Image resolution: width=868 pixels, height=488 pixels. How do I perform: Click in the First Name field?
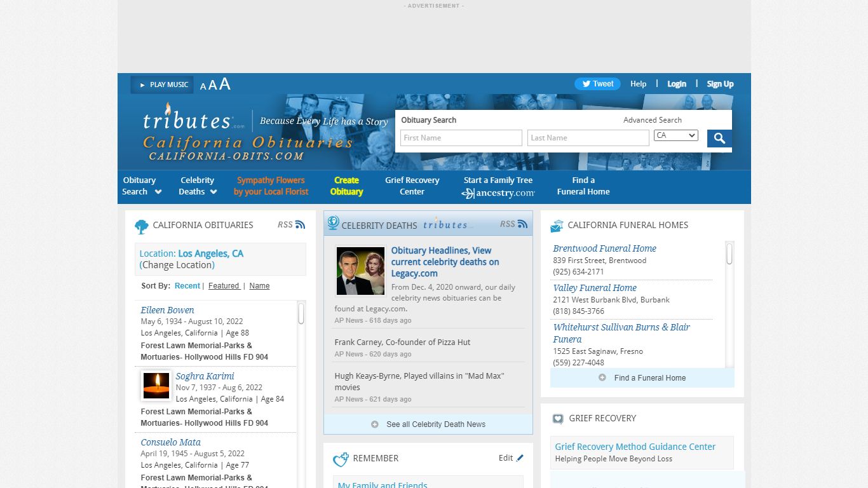[461, 138]
